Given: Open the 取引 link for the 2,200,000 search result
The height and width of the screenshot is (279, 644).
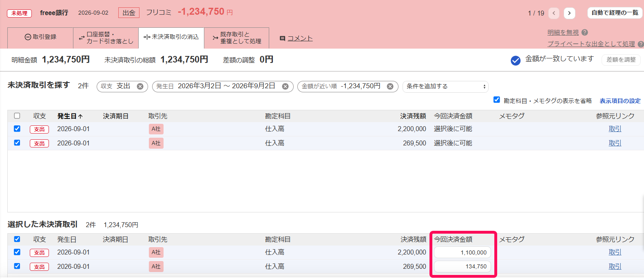Looking at the screenshot, I should [615, 129].
